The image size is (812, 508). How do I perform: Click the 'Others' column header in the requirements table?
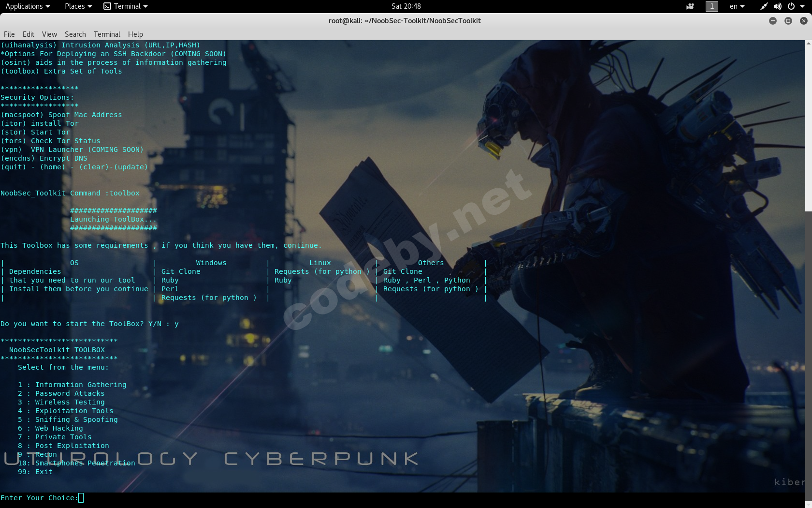[x=431, y=263]
